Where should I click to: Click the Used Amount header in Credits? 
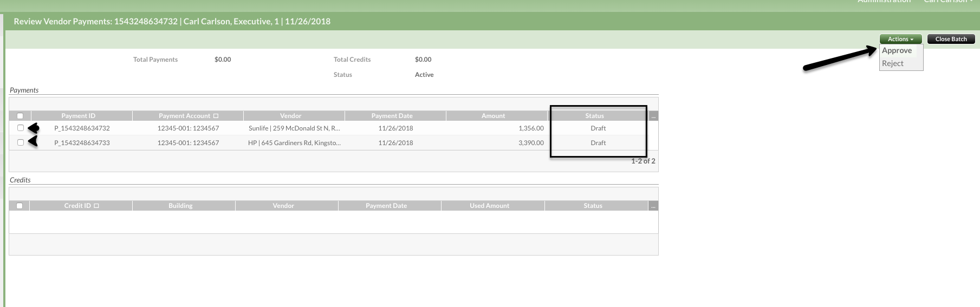click(x=489, y=206)
